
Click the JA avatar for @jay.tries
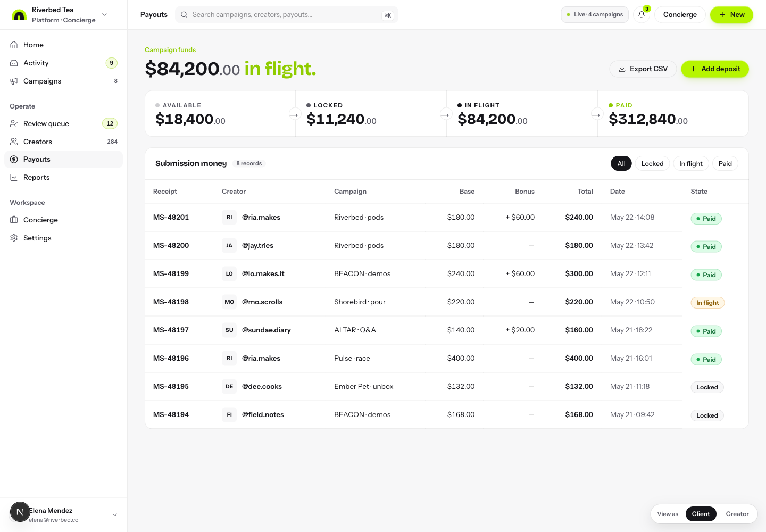point(229,245)
